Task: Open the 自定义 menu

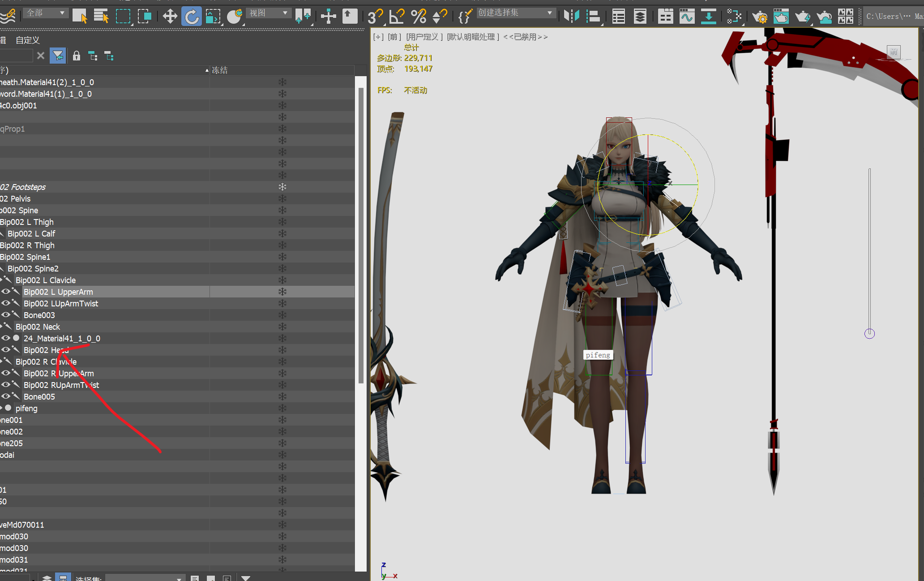Action: [28, 40]
